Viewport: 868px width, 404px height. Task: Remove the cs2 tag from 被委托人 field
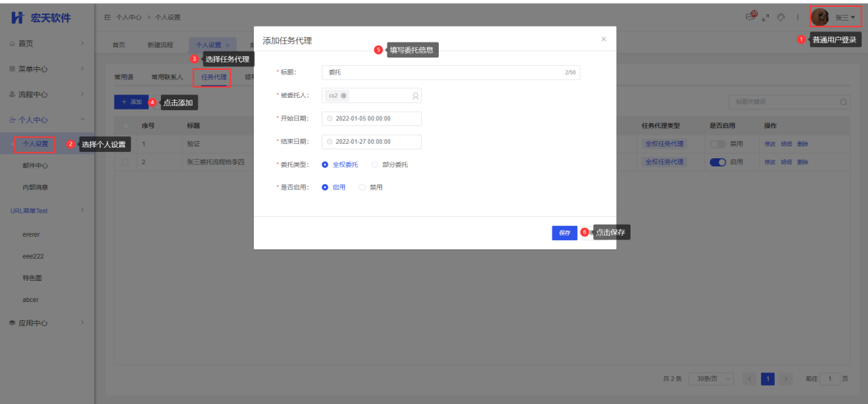tap(344, 96)
